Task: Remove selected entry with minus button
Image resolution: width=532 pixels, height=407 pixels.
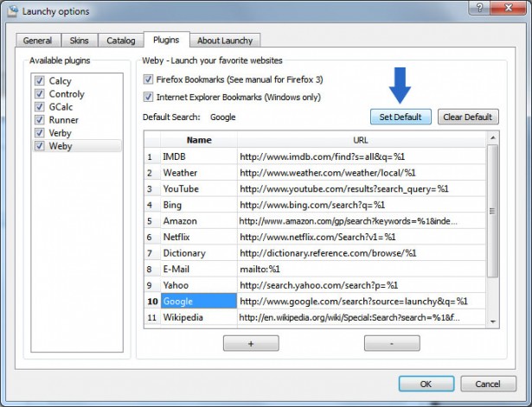Action: pos(392,343)
